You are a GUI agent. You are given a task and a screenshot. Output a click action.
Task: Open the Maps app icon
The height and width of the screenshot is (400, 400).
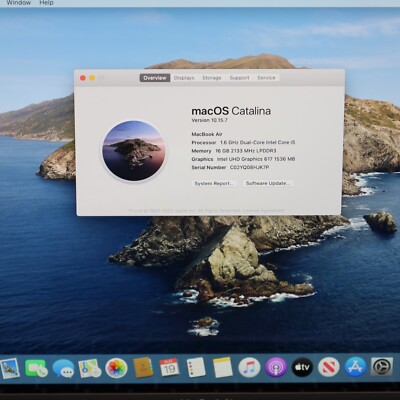(90, 368)
